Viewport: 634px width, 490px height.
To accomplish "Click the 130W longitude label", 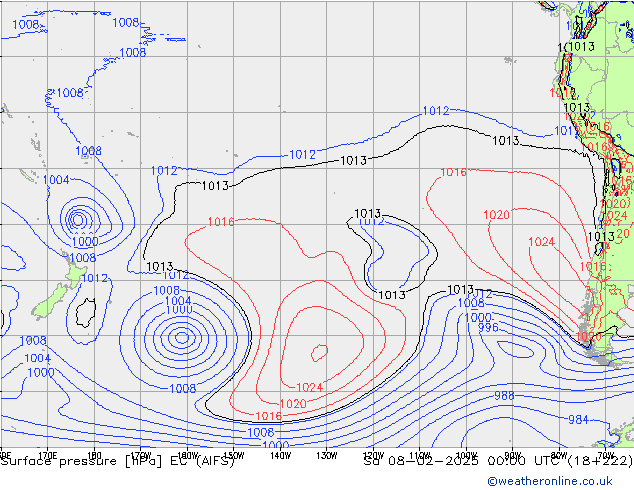I will click(327, 456).
